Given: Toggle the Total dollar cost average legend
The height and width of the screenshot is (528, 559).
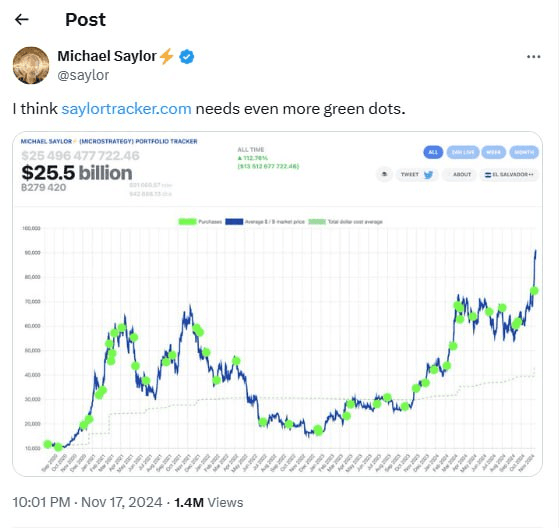Looking at the screenshot, I should 345,222.
